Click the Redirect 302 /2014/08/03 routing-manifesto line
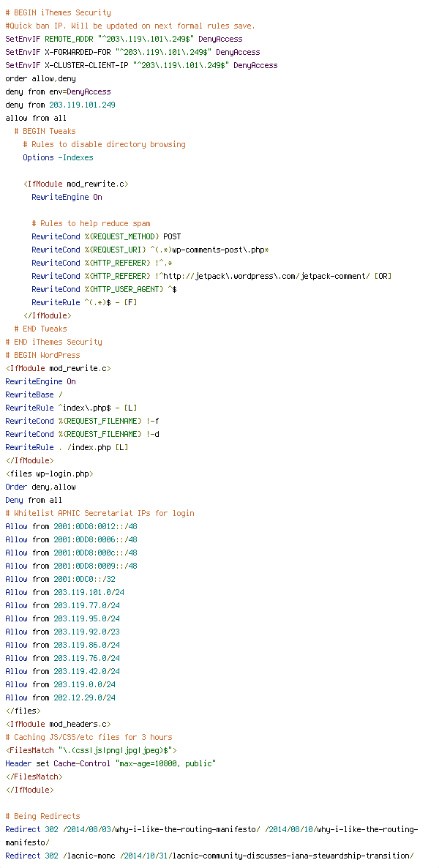The image size is (439, 868). (211, 836)
